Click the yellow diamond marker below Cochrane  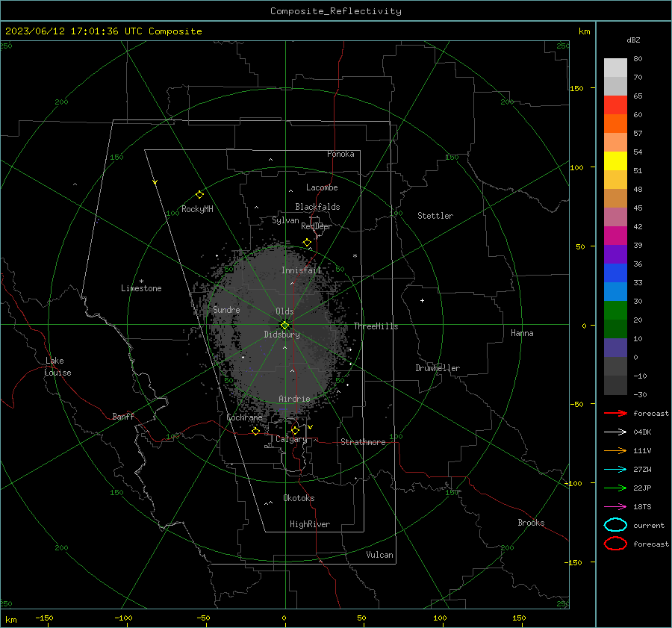click(x=256, y=431)
